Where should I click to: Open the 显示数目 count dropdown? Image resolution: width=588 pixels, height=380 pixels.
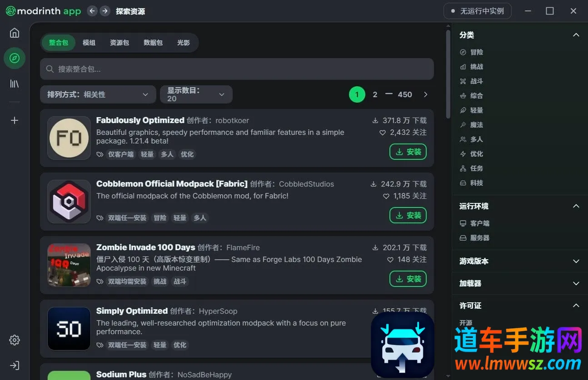pyautogui.click(x=196, y=94)
